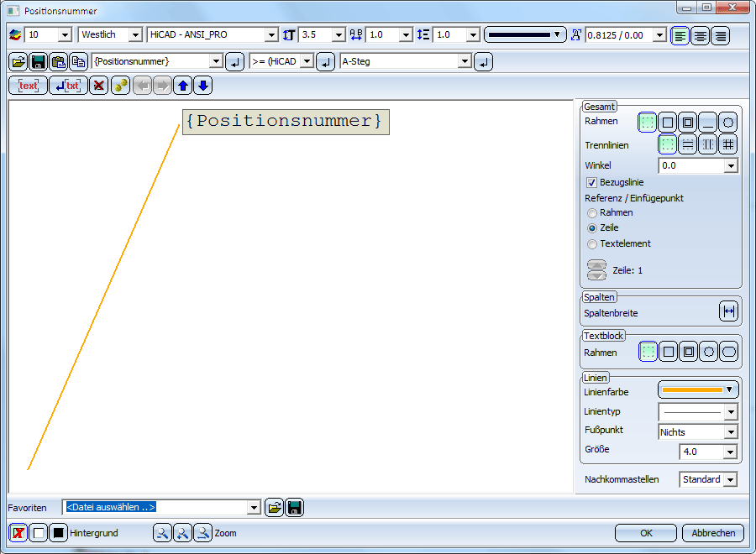Choose the double rectangle Gesamt Rahmen icon

[688, 123]
